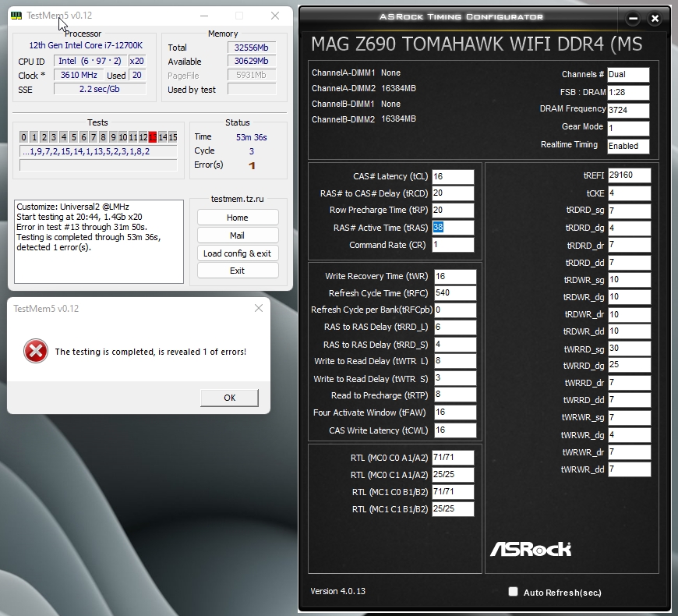
Task: Click the Write Recovery Time (tWR) field
Action: click(455, 277)
